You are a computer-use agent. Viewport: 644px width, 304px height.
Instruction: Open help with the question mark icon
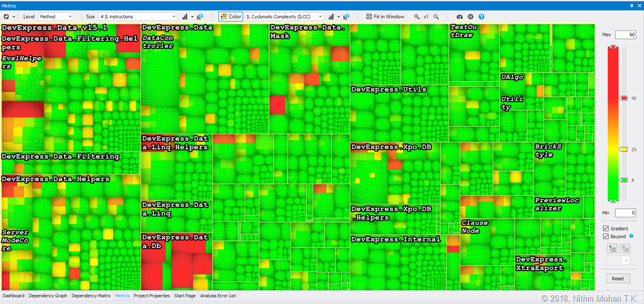pyautogui.click(x=481, y=16)
